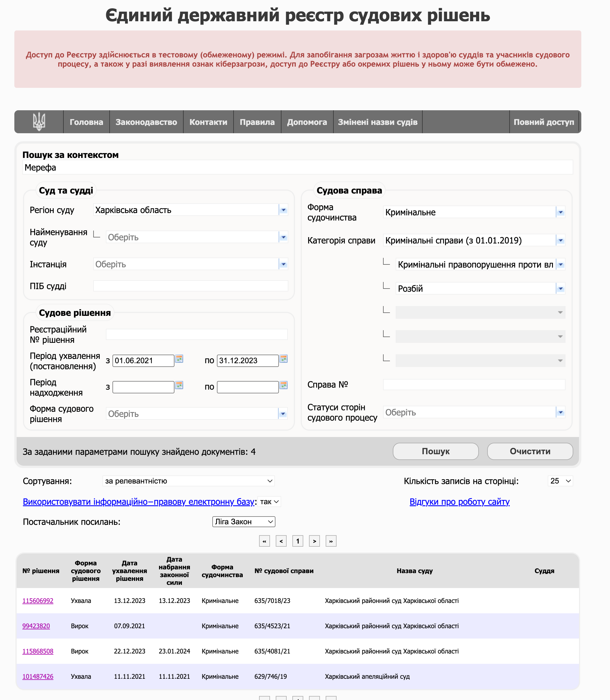The height and width of the screenshot is (700, 610).
Task: Open the Головна menu item
Action: tap(86, 122)
